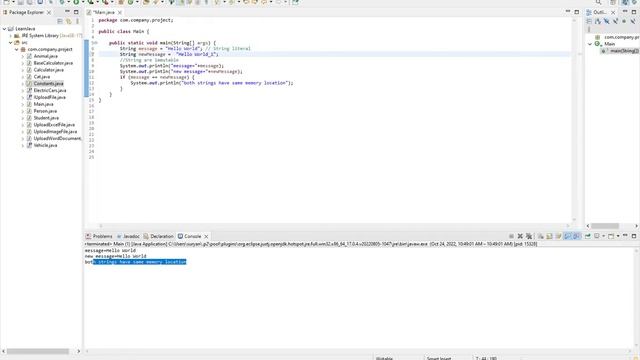Collapse the Main class in Outline
This screenshot has height=360, width=640.
(590, 44)
